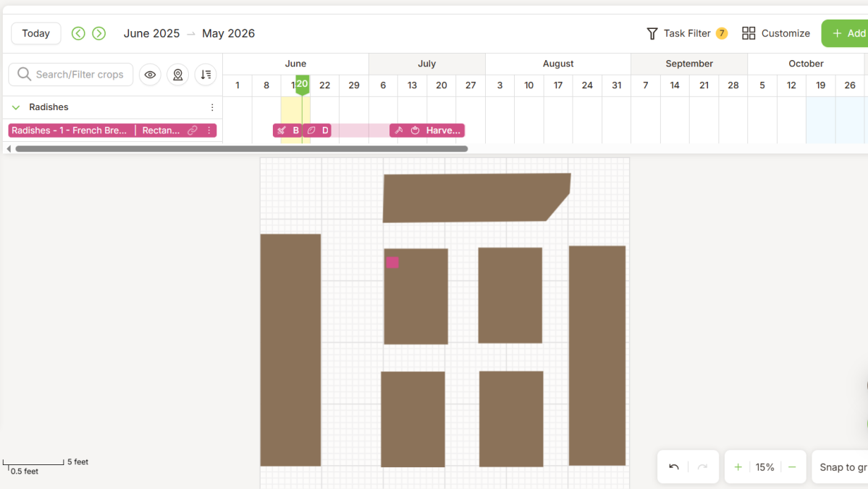Go to previous date range arrow
This screenshot has width=868, height=489.
click(x=78, y=33)
